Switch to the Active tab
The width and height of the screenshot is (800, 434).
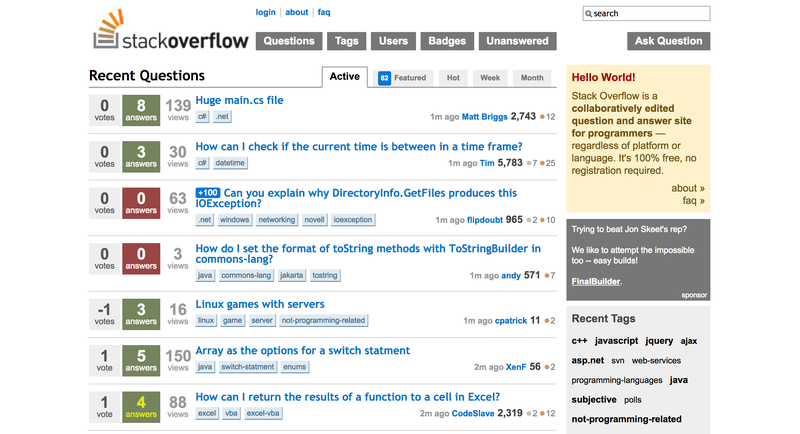(x=344, y=76)
